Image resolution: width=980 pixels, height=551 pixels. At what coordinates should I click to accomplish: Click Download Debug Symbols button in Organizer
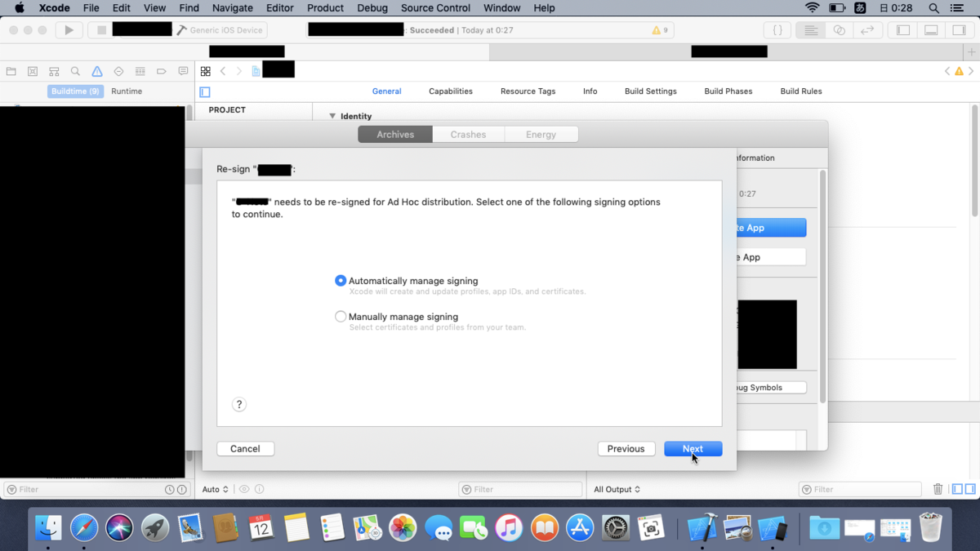[x=771, y=388]
